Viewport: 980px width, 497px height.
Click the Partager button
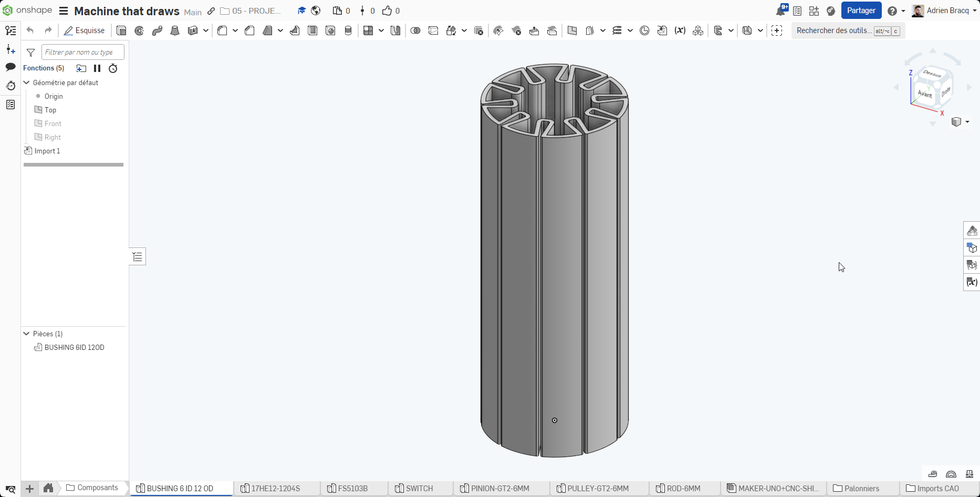861,11
